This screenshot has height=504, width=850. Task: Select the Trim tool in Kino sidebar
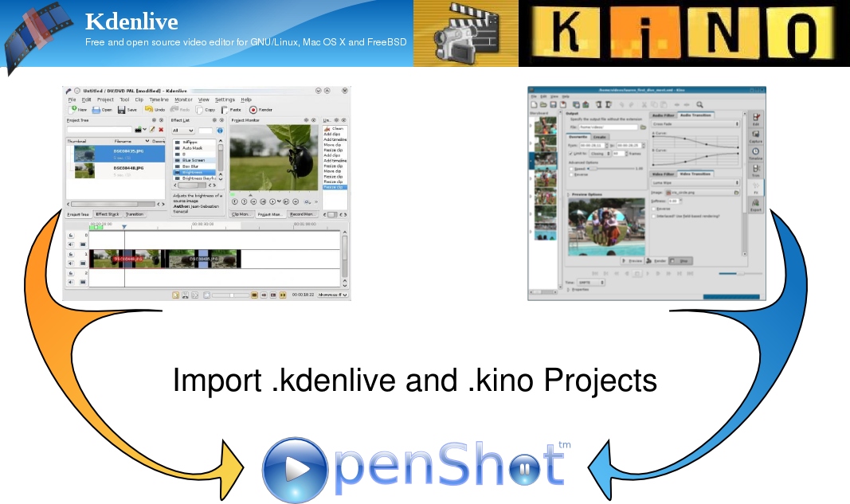point(755,170)
